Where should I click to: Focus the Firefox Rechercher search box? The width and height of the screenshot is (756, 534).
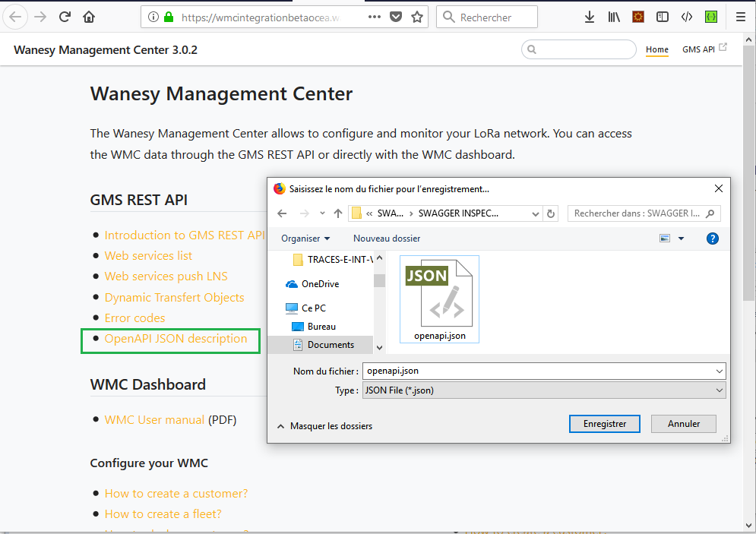coord(487,17)
